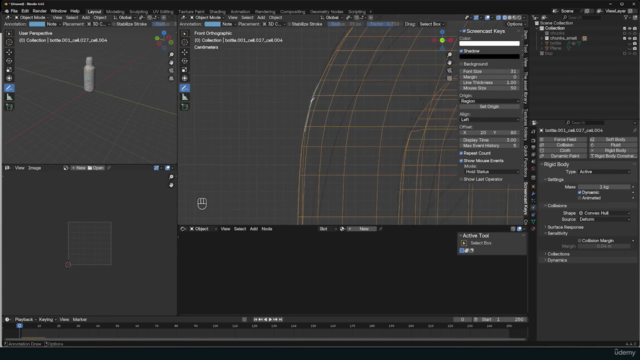Open the Align Left dropdown
The height and width of the screenshot is (360, 640).
tap(489, 120)
